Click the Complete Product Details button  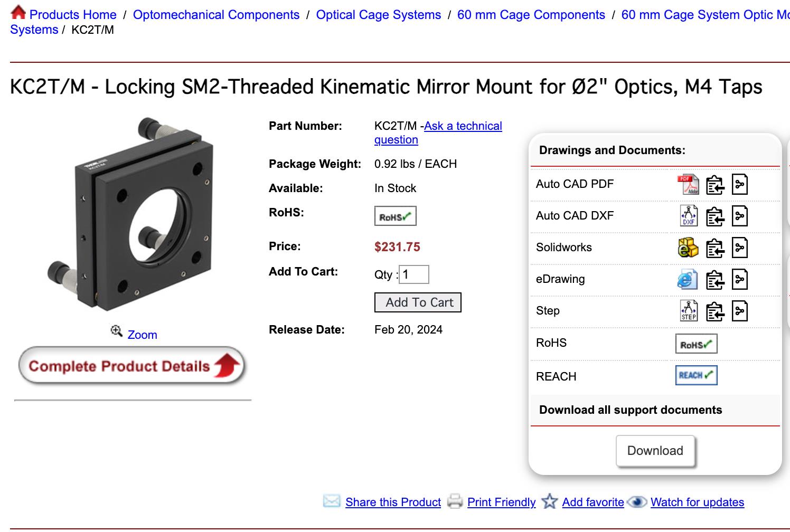pos(132,366)
